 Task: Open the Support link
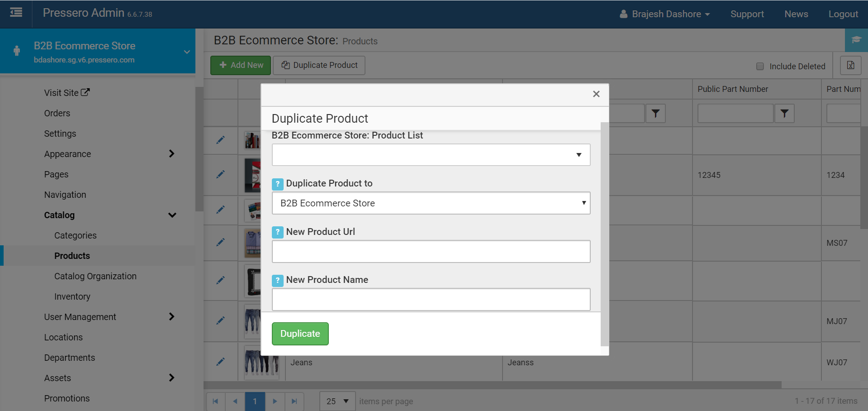[747, 14]
